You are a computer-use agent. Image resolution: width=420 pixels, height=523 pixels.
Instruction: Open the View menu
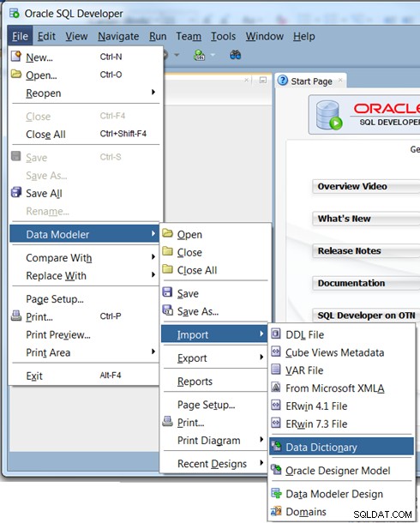click(x=76, y=36)
